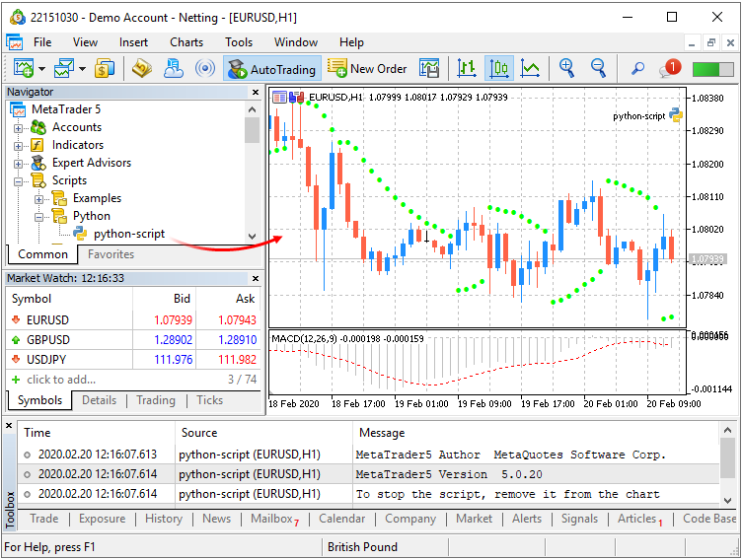Open Market Watch Ticks tab
This screenshot has height=560, width=743.
click(x=209, y=400)
